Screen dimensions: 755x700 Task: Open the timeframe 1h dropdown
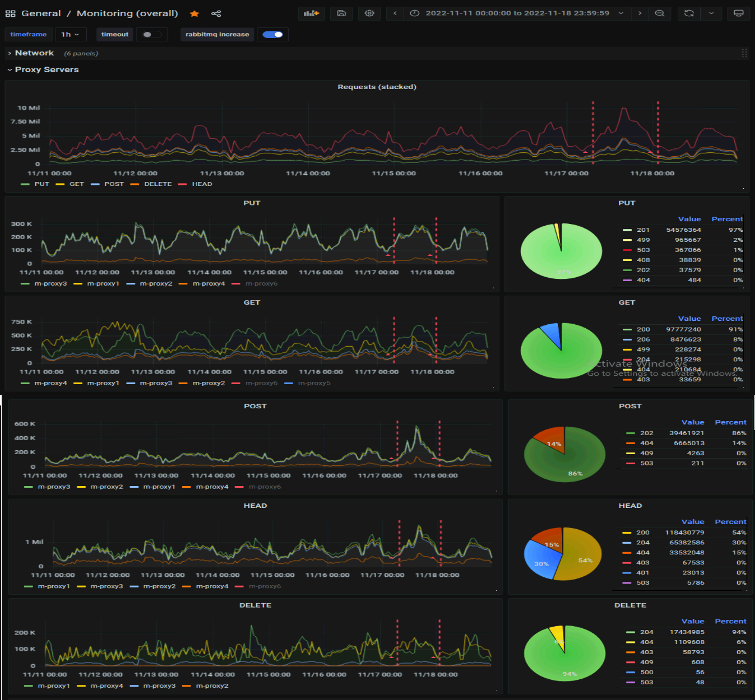click(71, 35)
